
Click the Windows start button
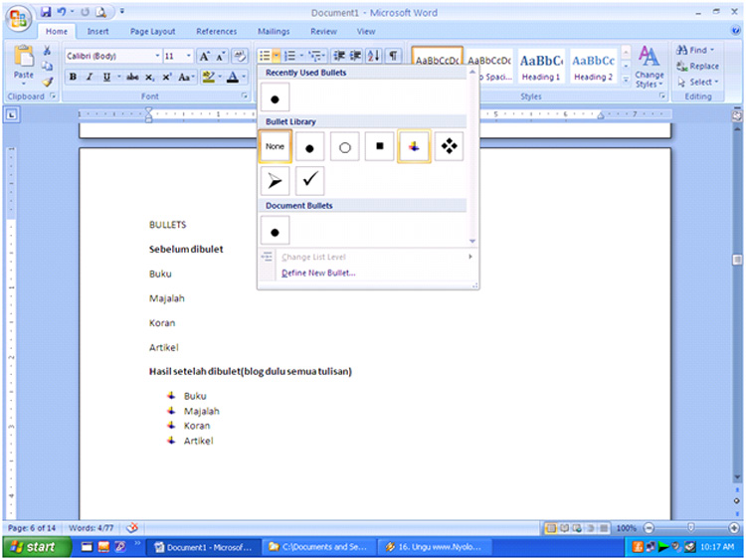pyautogui.click(x=37, y=547)
